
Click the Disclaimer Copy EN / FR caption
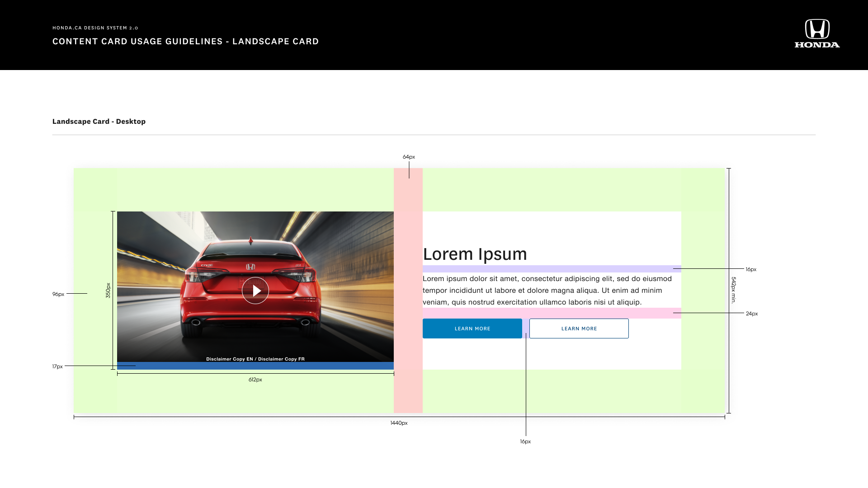point(255,359)
